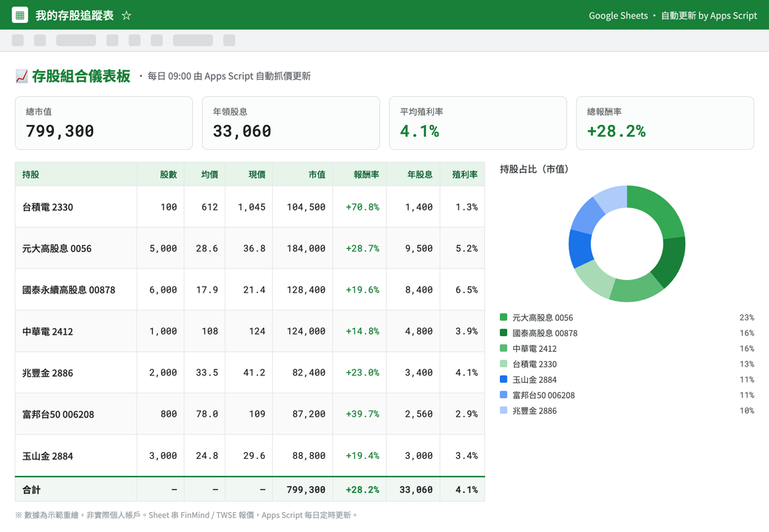The height and width of the screenshot is (532, 769).
Task: Click the 殖利率 column header
Action: (462, 174)
